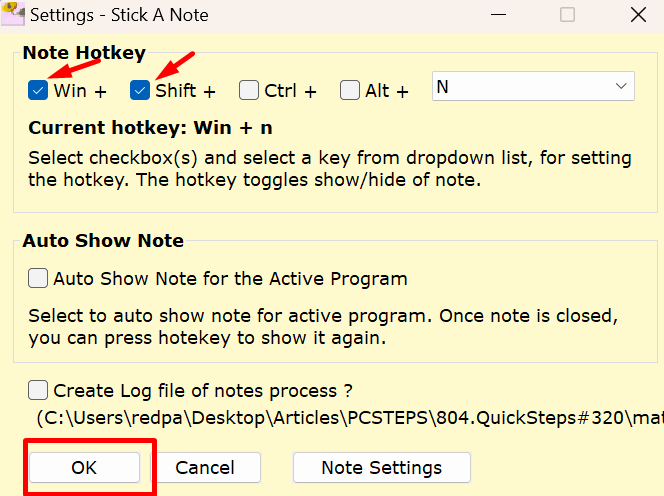Open Note Settings

tap(382, 468)
